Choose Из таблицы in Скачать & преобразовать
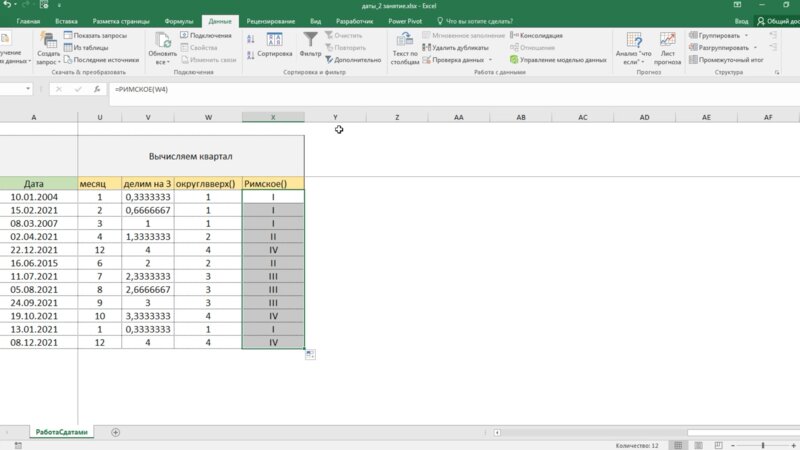800x450 pixels. [86, 47]
